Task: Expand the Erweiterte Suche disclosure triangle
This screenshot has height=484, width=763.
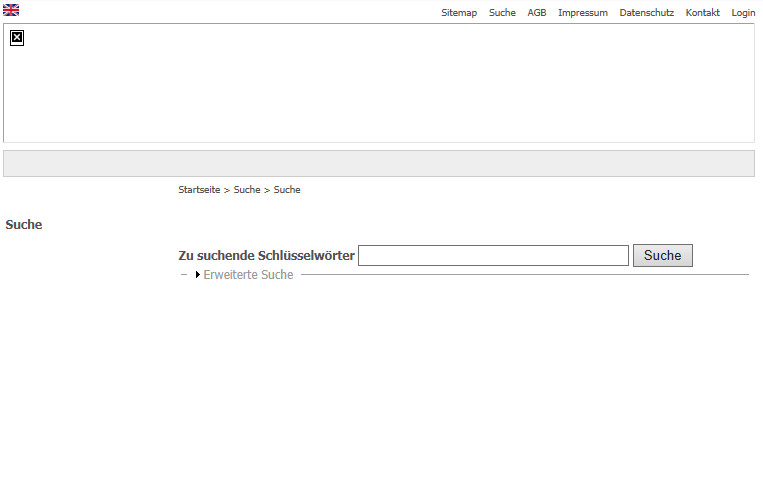Action: [198, 275]
